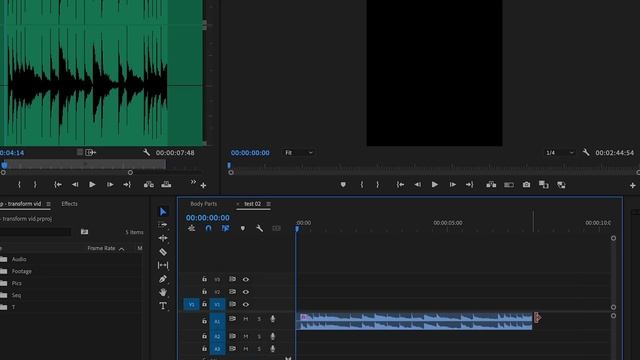
Task: Click Export Frame camera icon
Action: click(x=526, y=185)
